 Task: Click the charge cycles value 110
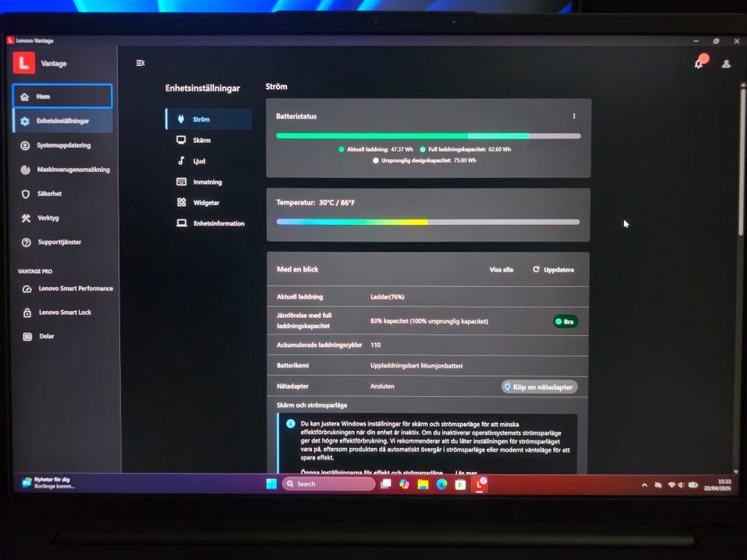point(375,345)
